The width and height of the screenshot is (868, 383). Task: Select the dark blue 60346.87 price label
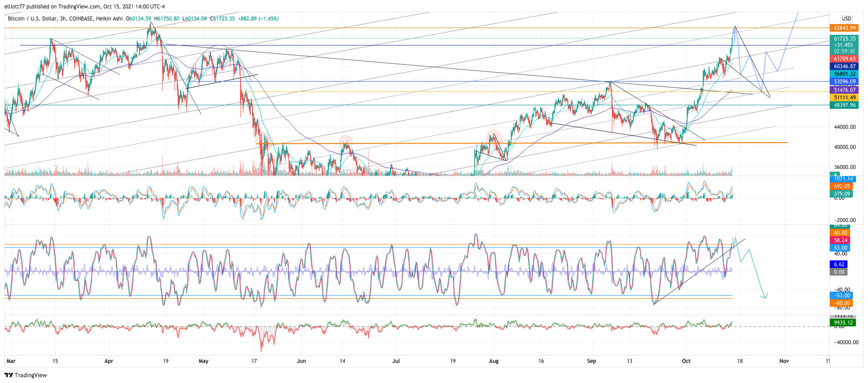(x=844, y=66)
